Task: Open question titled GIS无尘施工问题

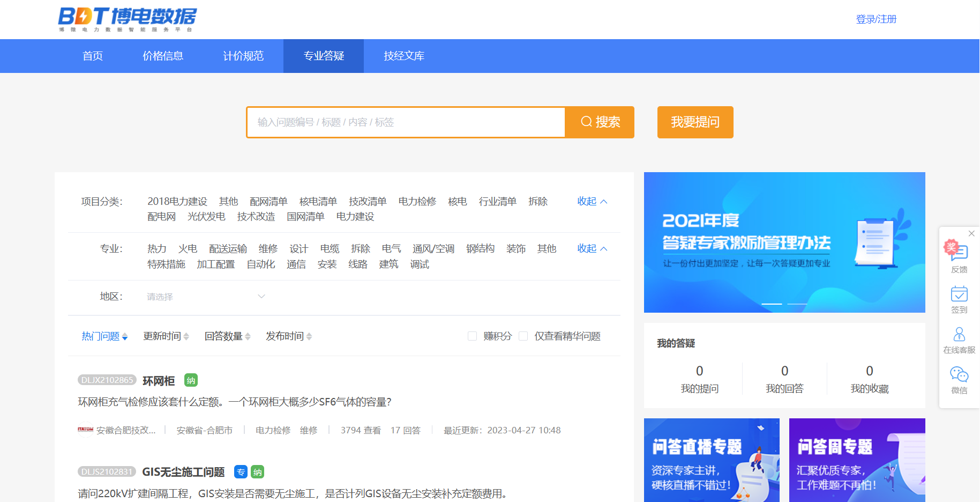Action: (x=183, y=472)
